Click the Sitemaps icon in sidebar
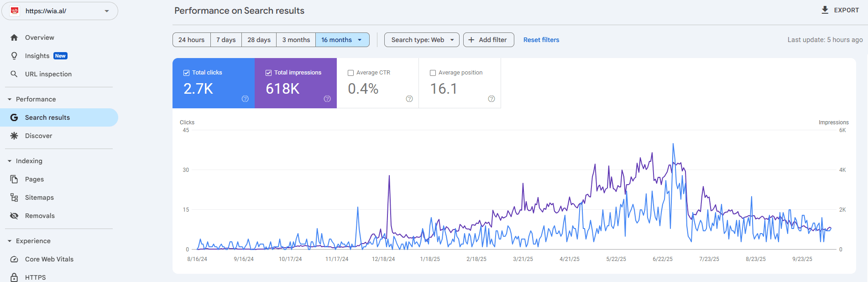This screenshot has height=282, width=868. tap(14, 197)
